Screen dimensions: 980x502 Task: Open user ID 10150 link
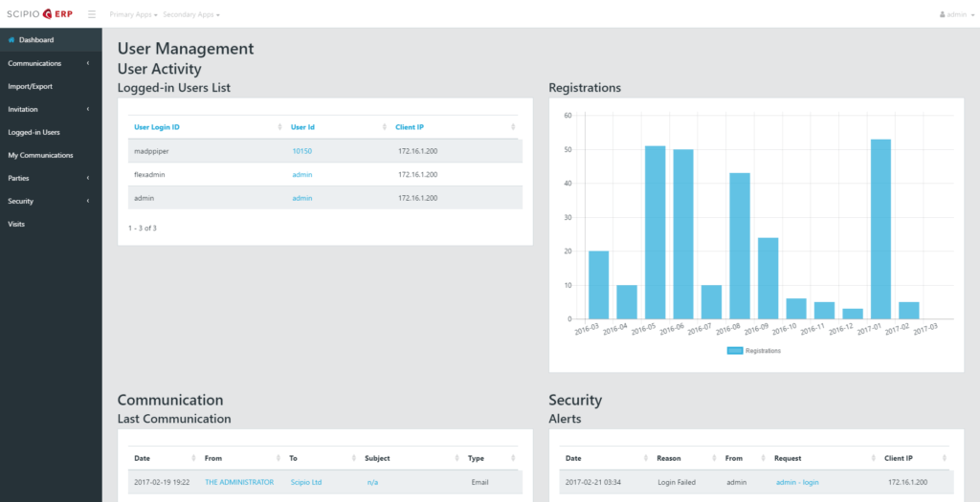[301, 151]
